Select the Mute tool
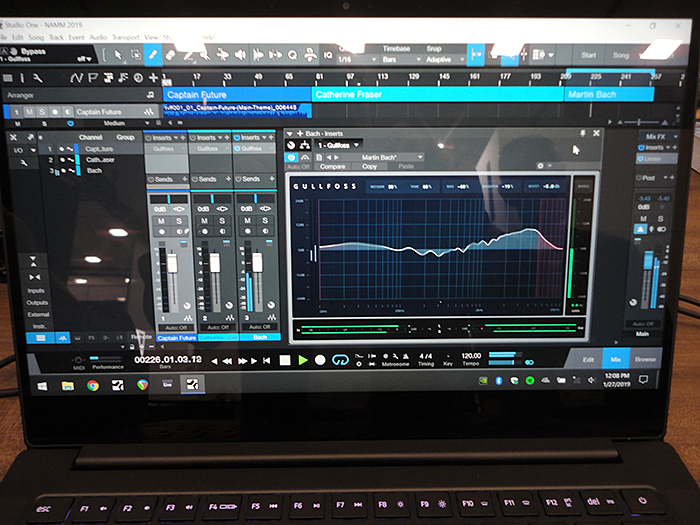The height and width of the screenshot is (525, 700). pyautogui.click(x=205, y=55)
